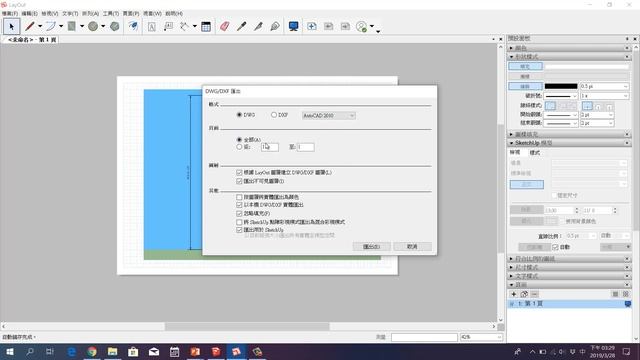Toggle presentation icon on page 1 row
The image size is (640, 360).
pos(628,304)
